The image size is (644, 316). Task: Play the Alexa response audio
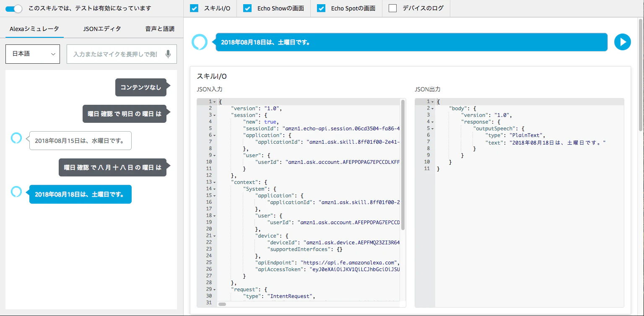click(623, 42)
